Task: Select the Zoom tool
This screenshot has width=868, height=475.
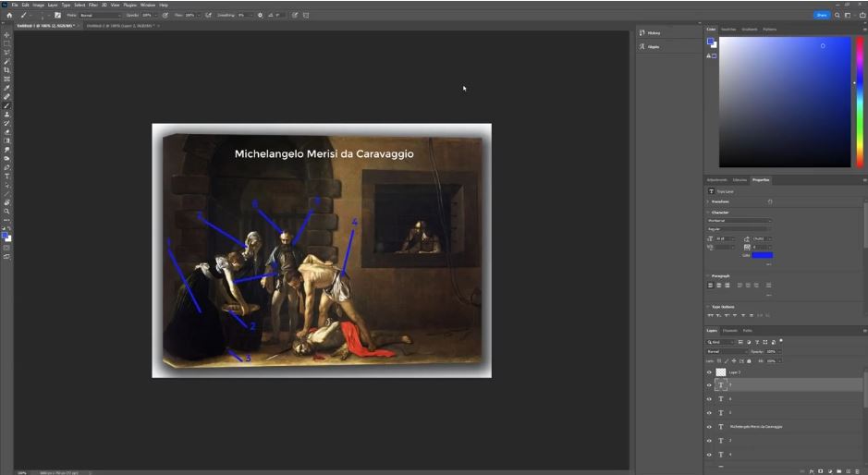Action: coord(7,211)
